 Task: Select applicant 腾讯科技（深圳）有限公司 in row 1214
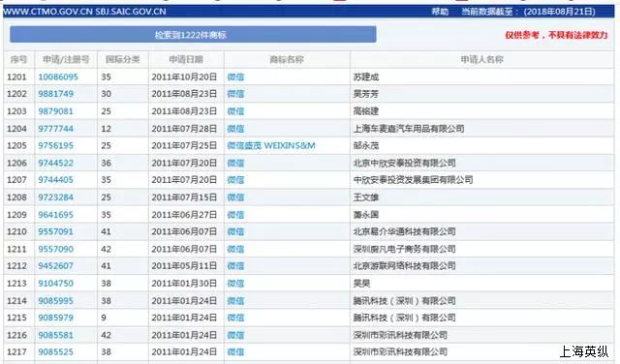click(404, 301)
